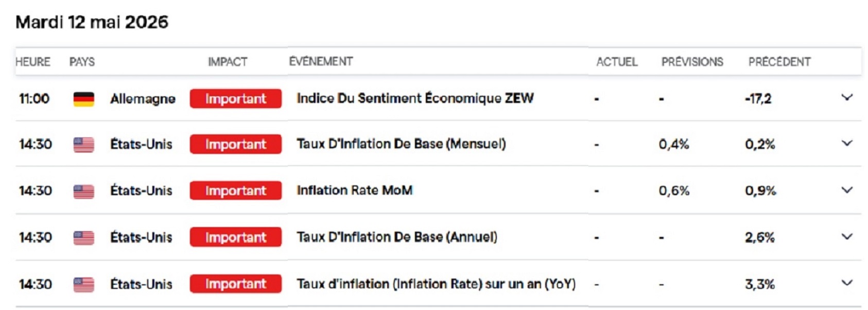
Task: Sort by the IMPACT column header
Action: pyautogui.click(x=228, y=62)
